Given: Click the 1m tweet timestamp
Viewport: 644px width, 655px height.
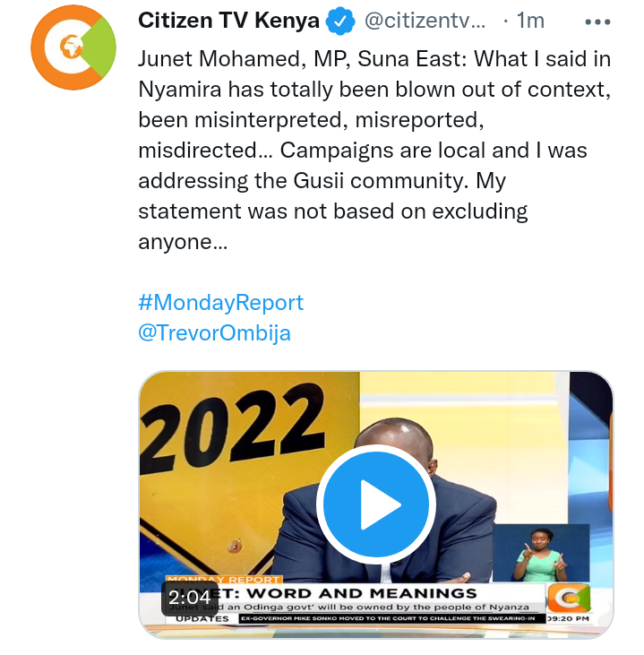Looking at the screenshot, I should pos(530,21).
